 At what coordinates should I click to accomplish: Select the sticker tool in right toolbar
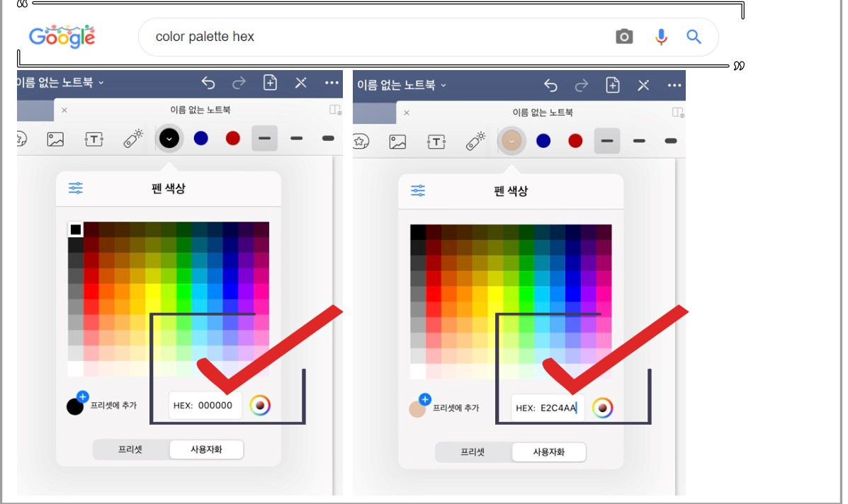[x=361, y=142]
